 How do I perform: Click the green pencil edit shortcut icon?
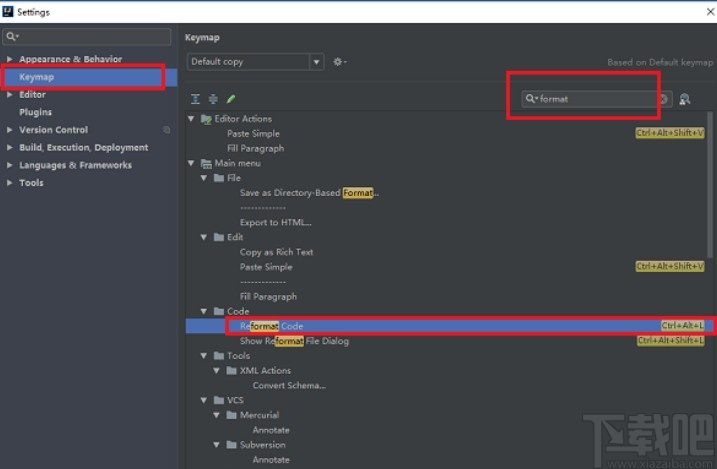[231, 99]
